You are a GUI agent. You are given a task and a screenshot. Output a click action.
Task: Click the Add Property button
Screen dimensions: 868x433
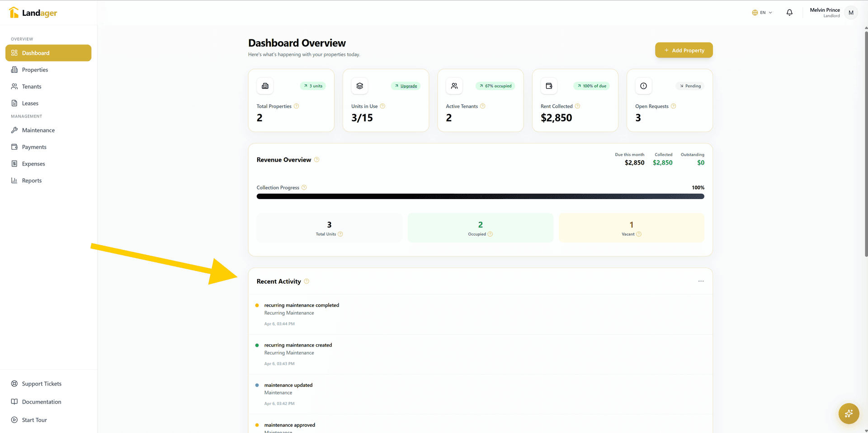684,50
